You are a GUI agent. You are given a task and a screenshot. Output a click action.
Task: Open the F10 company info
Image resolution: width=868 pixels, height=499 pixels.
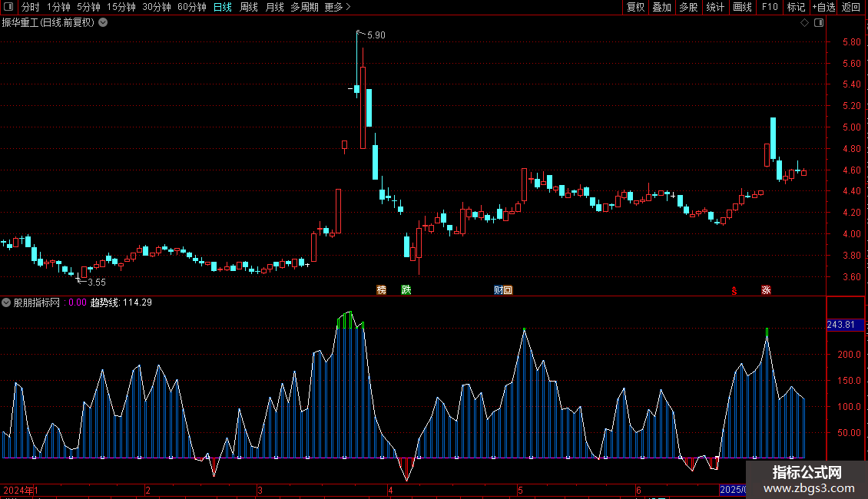[x=770, y=7]
